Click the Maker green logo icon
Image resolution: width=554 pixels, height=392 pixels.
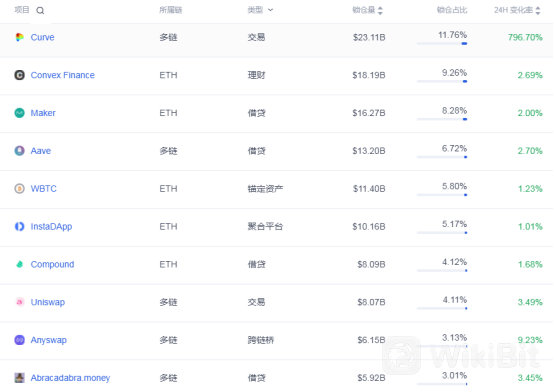click(x=19, y=113)
